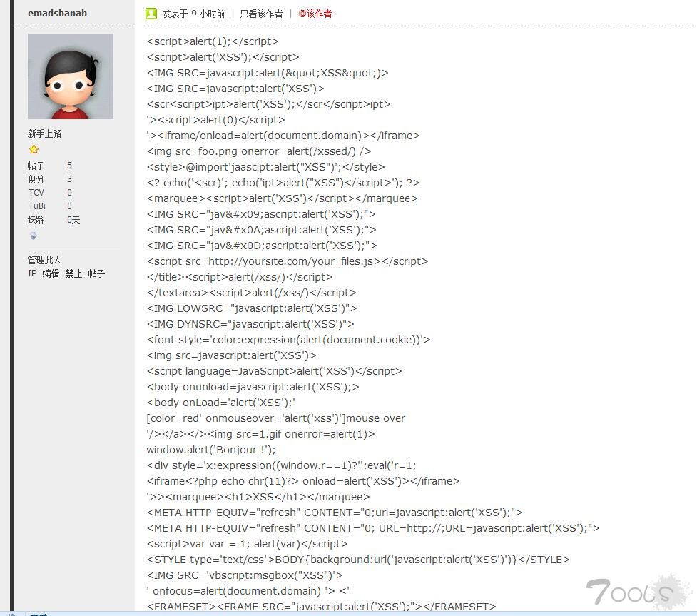Screen dimensions: 697x616
Task: Click the body onLoad line
Action: [x=221, y=403]
